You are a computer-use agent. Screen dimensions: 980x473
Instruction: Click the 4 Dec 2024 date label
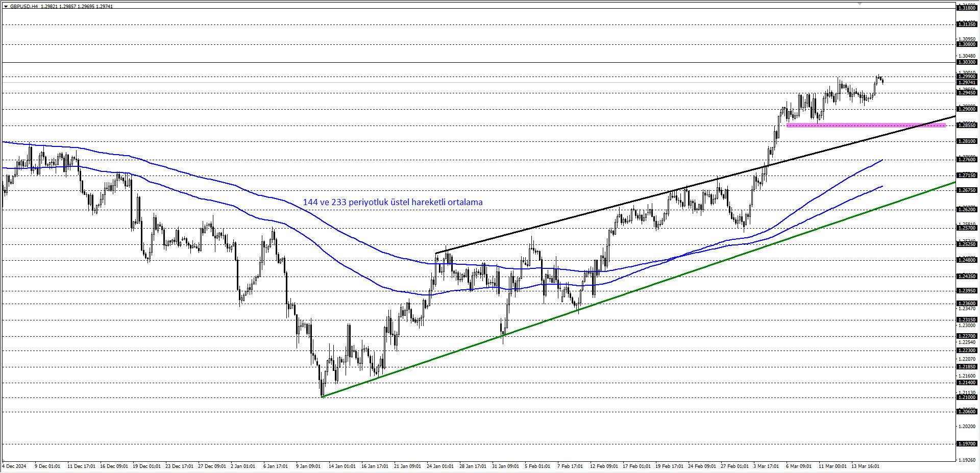[x=14, y=466]
